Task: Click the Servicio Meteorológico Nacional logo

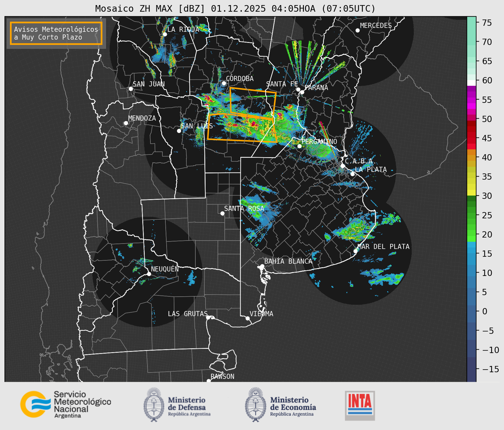Action: (x=65, y=404)
